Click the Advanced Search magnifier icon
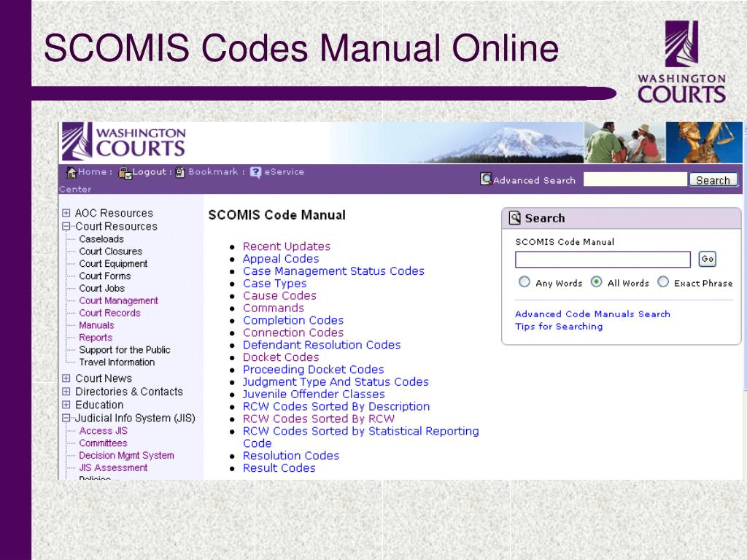This screenshot has width=747, height=560. click(486, 179)
